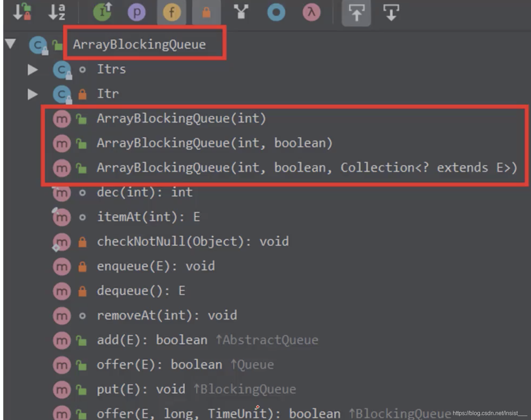Viewport: 531px width, 420px height.
Task: Select checkNotNull(Object): void method
Action: (x=193, y=241)
